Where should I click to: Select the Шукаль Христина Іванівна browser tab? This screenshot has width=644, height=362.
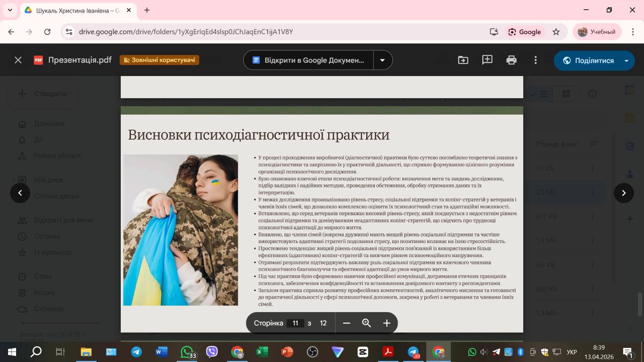point(75,10)
